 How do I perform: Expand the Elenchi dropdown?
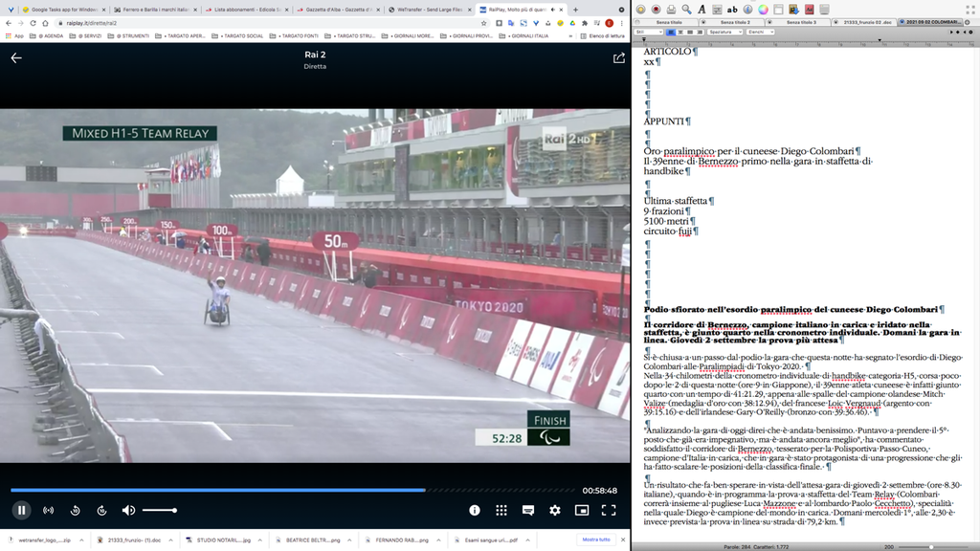click(x=762, y=32)
